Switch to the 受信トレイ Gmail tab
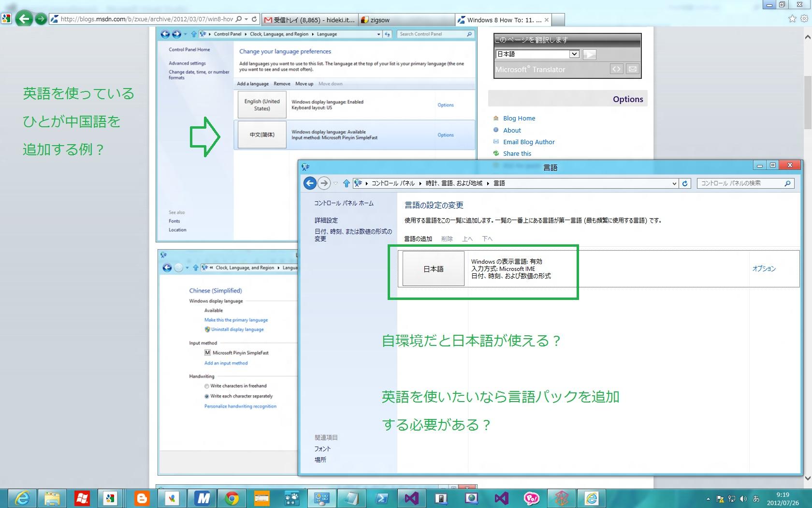812x508 pixels. [309, 20]
